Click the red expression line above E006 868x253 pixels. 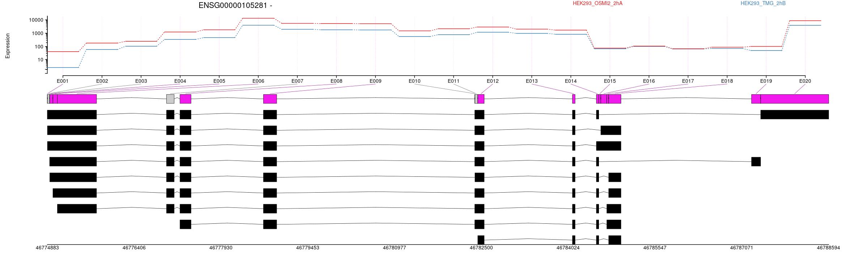click(258, 18)
